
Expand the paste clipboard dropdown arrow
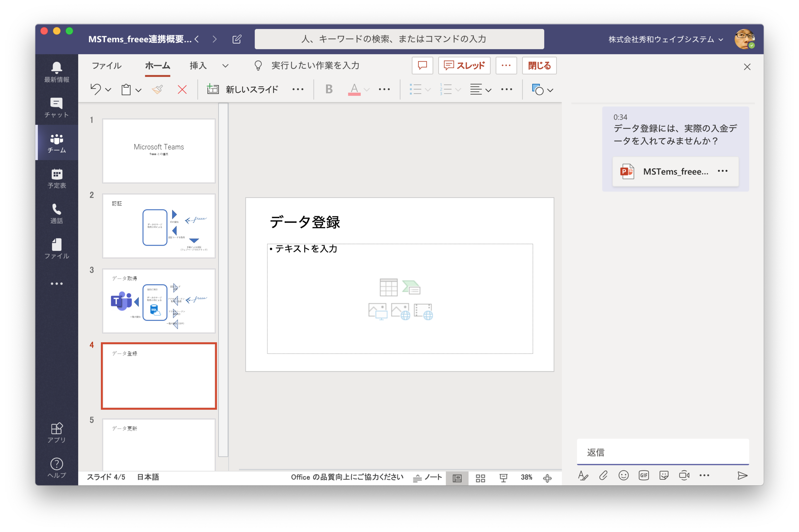(138, 90)
